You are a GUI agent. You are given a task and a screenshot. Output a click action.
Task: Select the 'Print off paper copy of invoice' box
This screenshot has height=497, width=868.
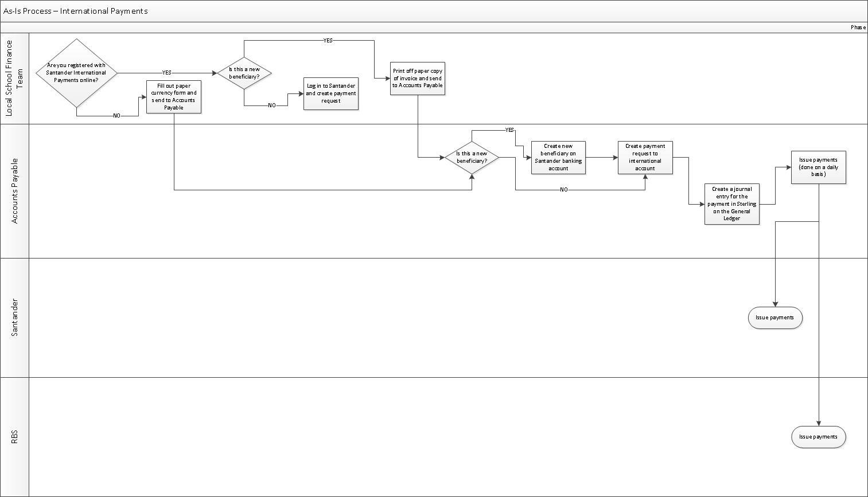coord(418,78)
